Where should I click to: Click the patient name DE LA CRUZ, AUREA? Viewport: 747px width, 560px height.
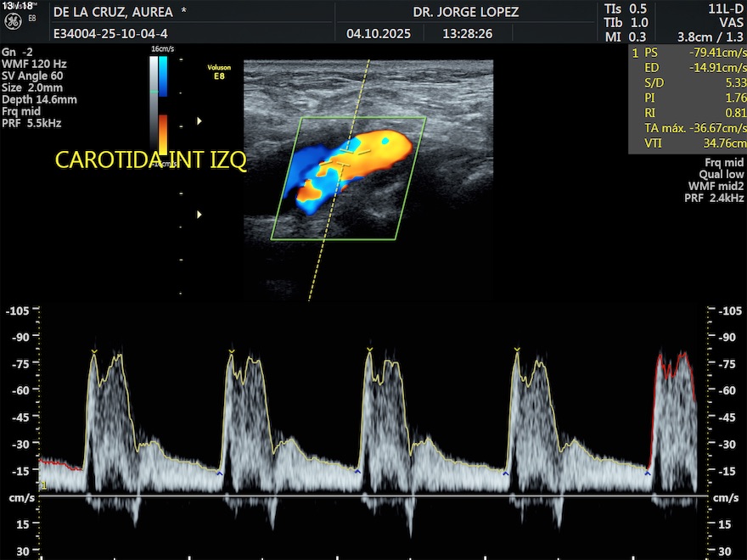click(113, 12)
